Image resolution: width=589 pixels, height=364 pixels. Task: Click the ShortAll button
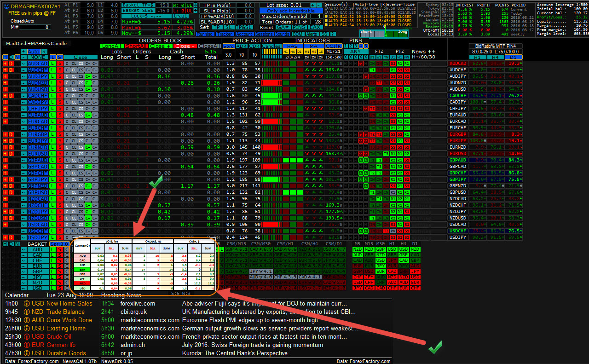tap(136, 46)
